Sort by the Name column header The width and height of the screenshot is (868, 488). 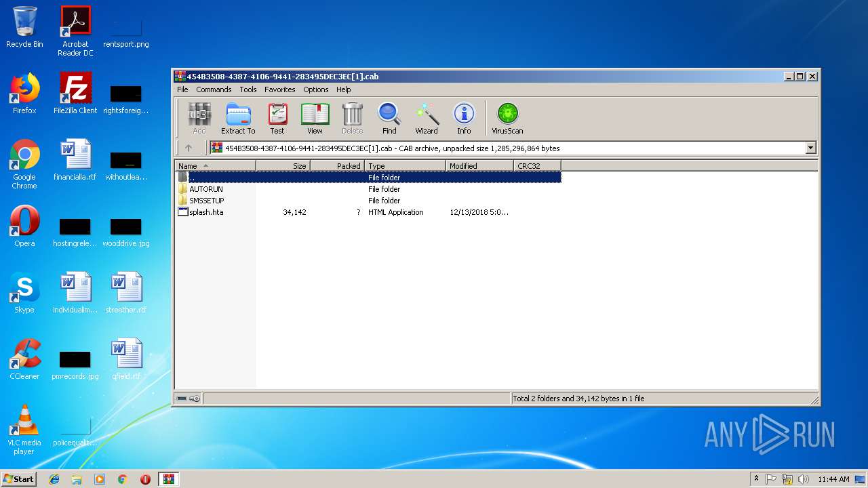pos(216,165)
